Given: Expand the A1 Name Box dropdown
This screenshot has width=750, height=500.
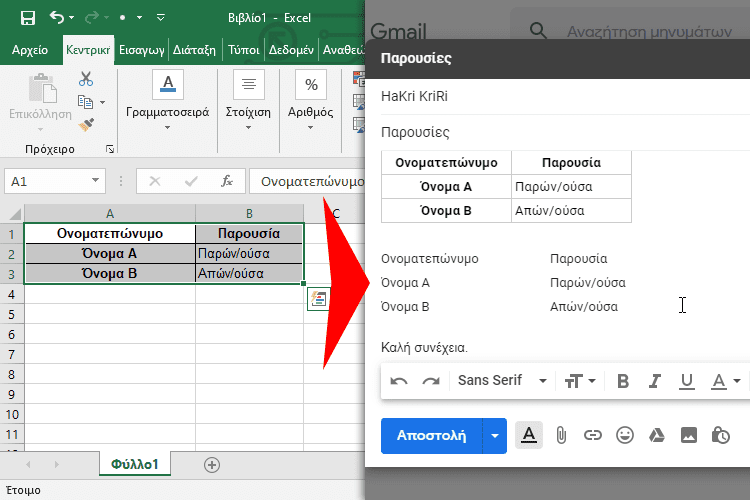Looking at the screenshot, I should click(x=95, y=180).
